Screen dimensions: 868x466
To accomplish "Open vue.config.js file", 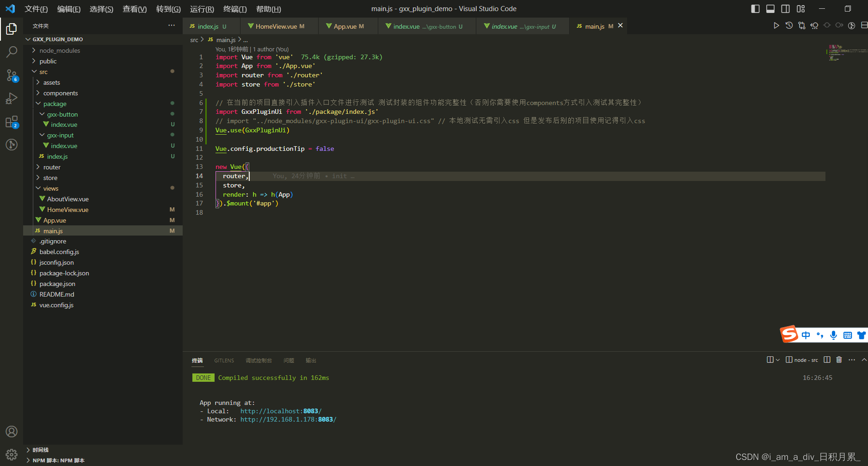I will [x=56, y=305].
